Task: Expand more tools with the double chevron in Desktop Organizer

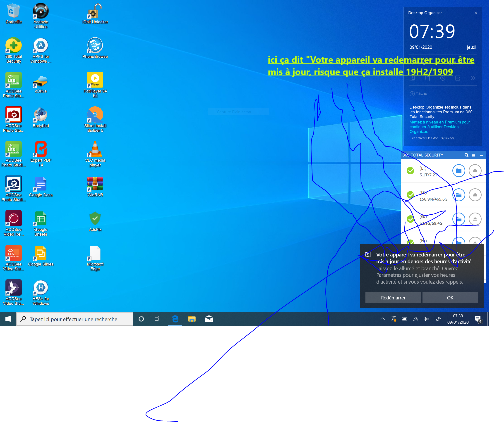Action: click(473, 78)
